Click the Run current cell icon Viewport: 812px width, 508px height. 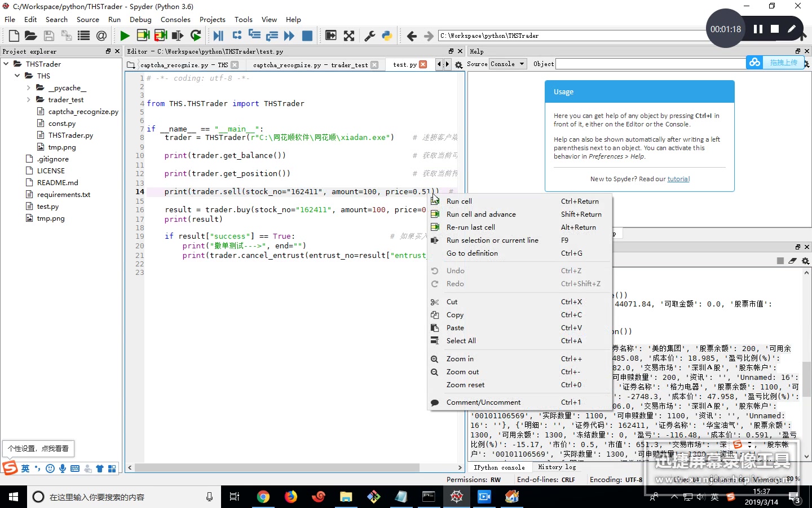pos(143,36)
